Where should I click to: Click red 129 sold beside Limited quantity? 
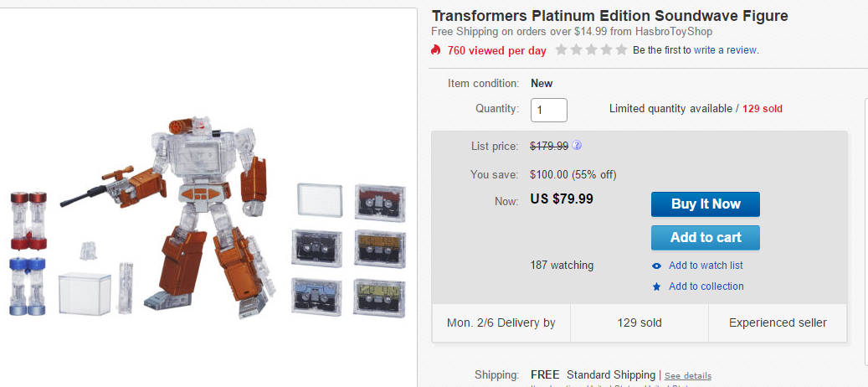tap(763, 109)
